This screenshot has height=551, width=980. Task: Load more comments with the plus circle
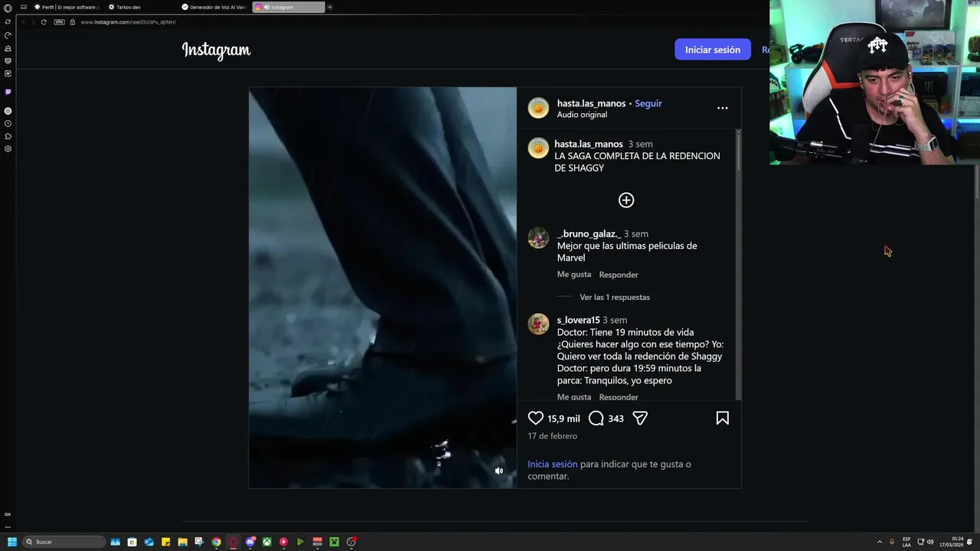pyautogui.click(x=626, y=200)
